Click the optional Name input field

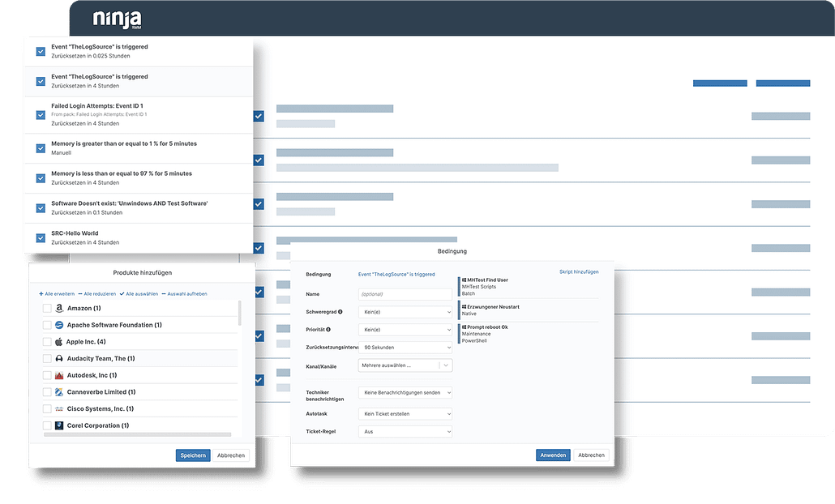point(405,294)
